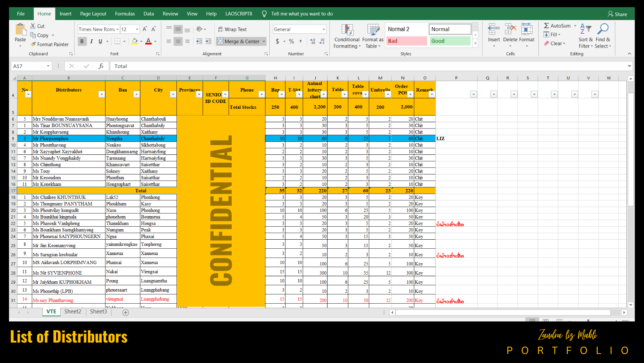
Task: Toggle center horizontal alignment
Action: (x=178, y=41)
